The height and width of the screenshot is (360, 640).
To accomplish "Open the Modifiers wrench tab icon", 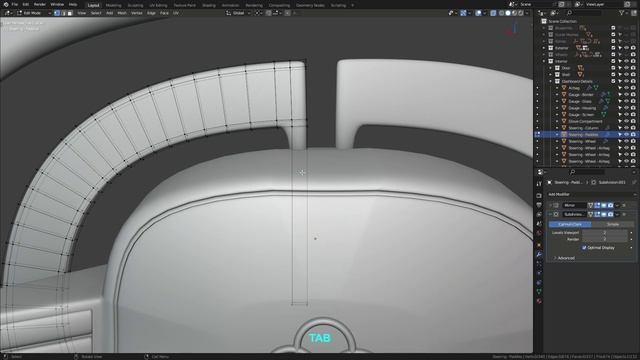I will [x=539, y=254].
